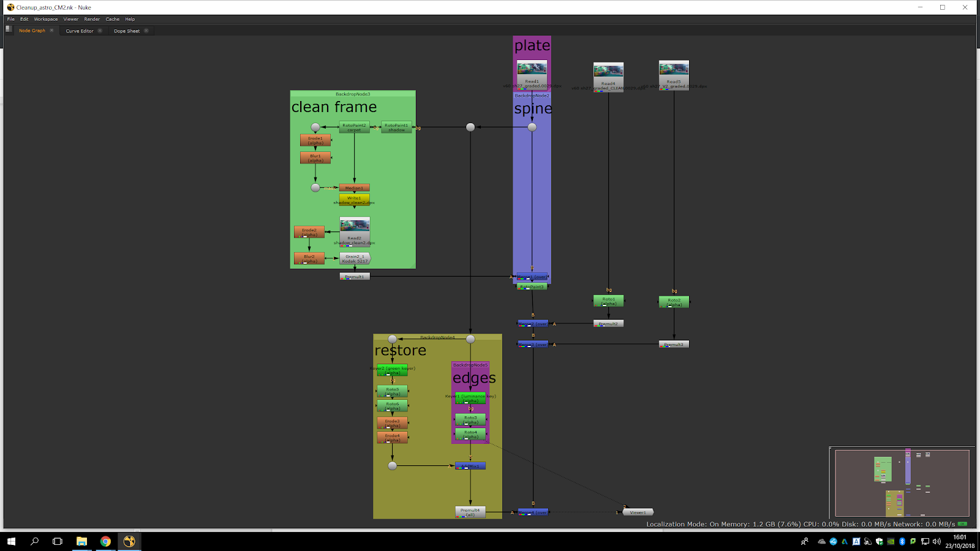This screenshot has height=551, width=980.
Task: Open Google Chrome from the taskbar
Action: pos(105,541)
